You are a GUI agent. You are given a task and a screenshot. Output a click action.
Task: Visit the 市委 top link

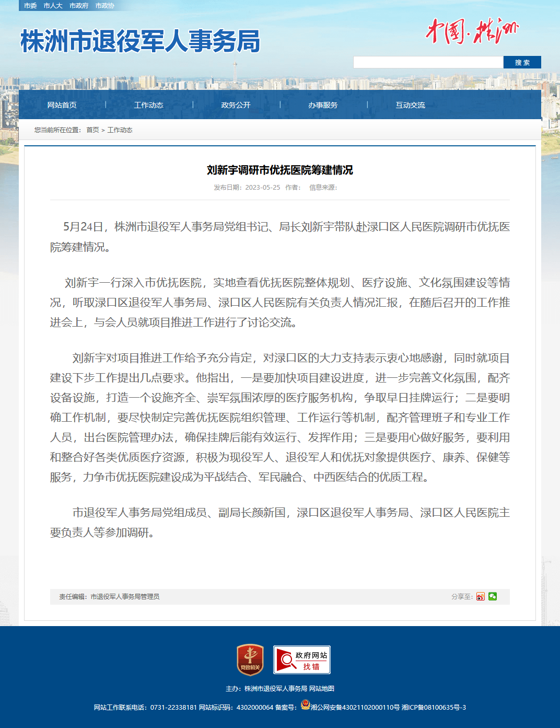click(x=30, y=6)
